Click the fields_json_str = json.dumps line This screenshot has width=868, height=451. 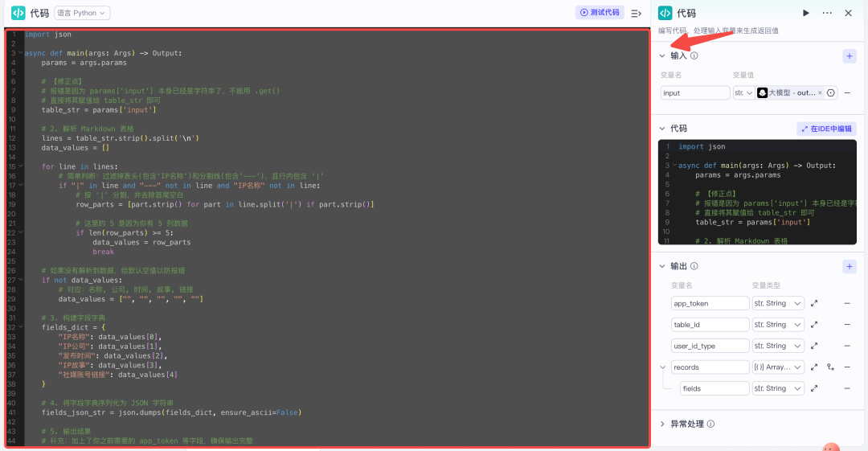coord(172,412)
